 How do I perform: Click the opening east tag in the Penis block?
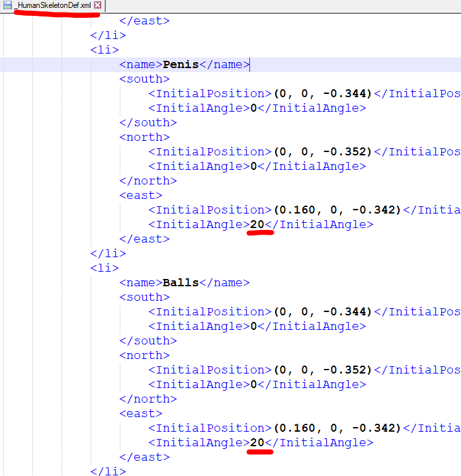tap(140, 196)
